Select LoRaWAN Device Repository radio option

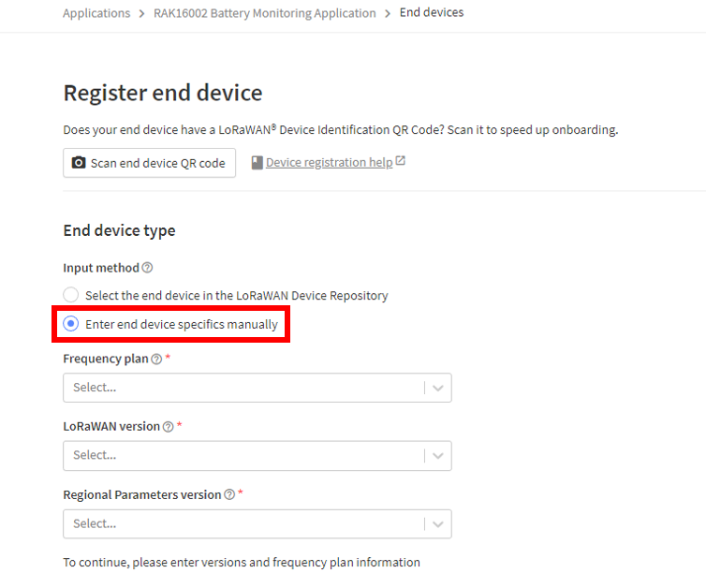point(70,295)
